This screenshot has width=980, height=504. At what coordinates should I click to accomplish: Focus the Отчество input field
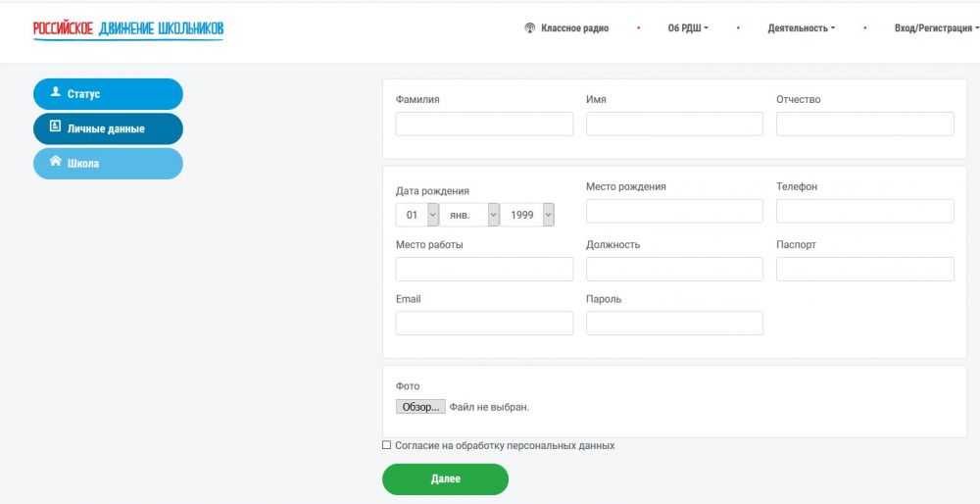click(x=865, y=124)
